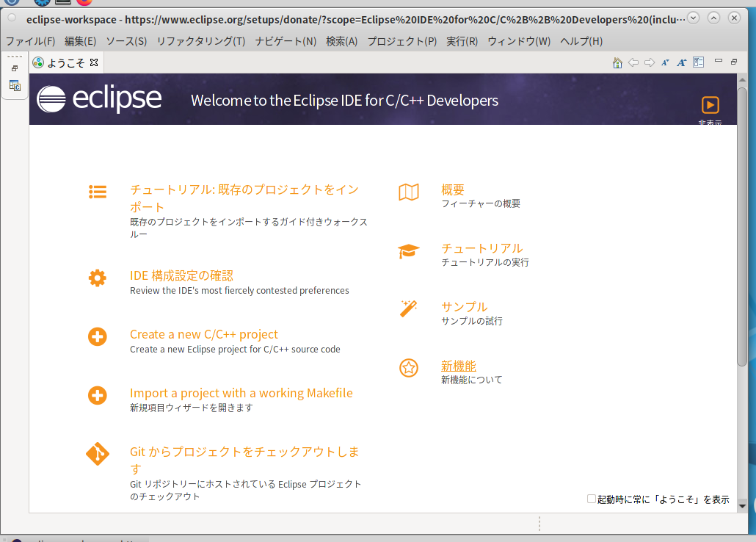The width and height of the screenshot is (756, 542).
Task: Open the プロジェクト(P) menu
Action: [402, 41]
